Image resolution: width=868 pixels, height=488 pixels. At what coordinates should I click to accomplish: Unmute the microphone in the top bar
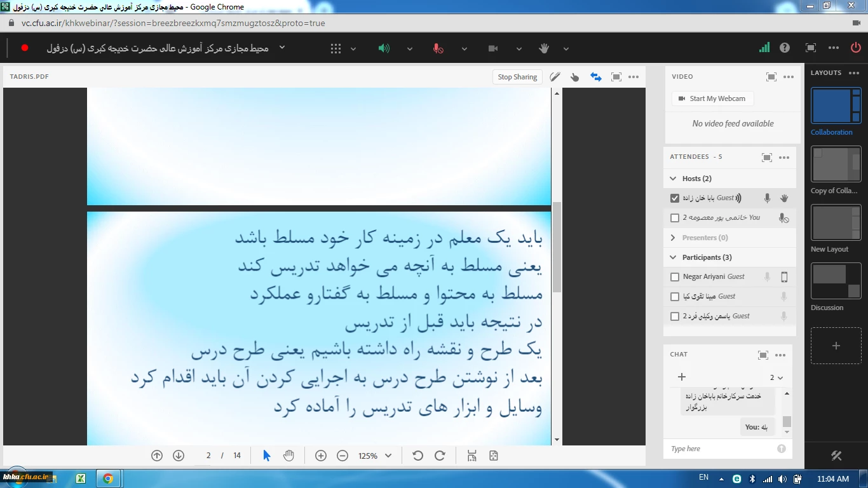[x=438, y=48]
